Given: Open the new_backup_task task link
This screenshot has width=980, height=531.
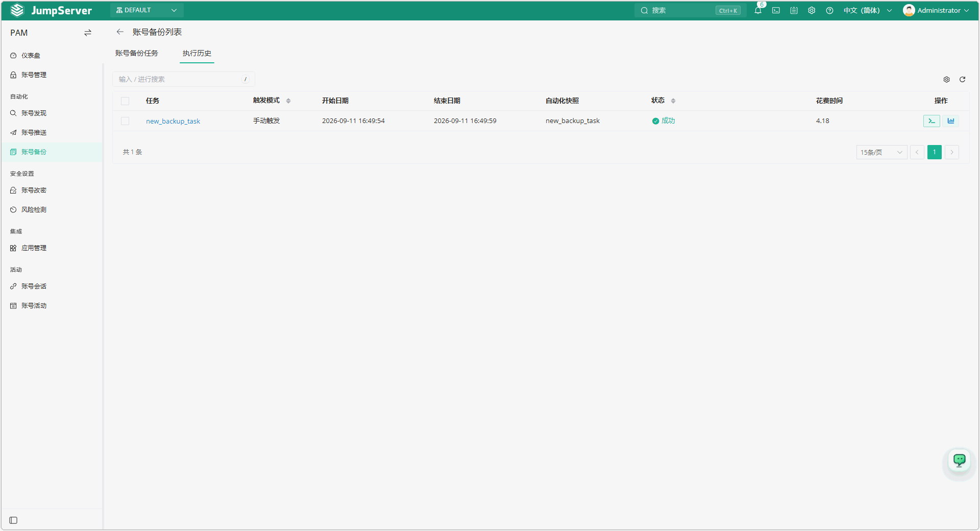Looking at the screenshot, I should pos(173,121).
